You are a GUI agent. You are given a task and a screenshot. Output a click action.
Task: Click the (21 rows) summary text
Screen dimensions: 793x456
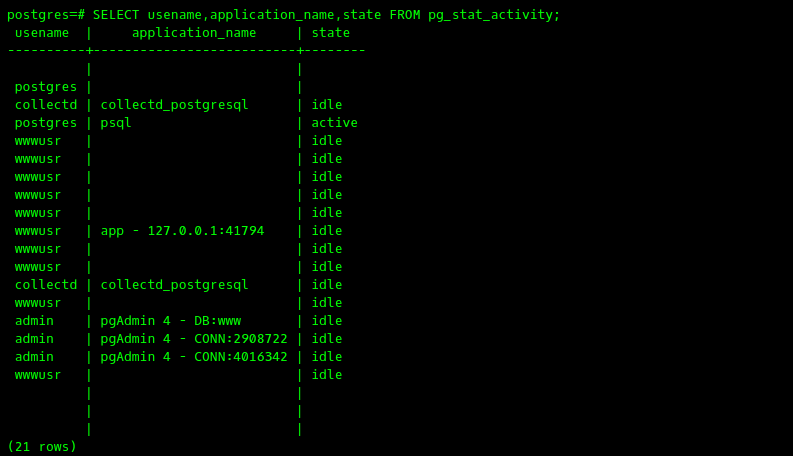42,447
